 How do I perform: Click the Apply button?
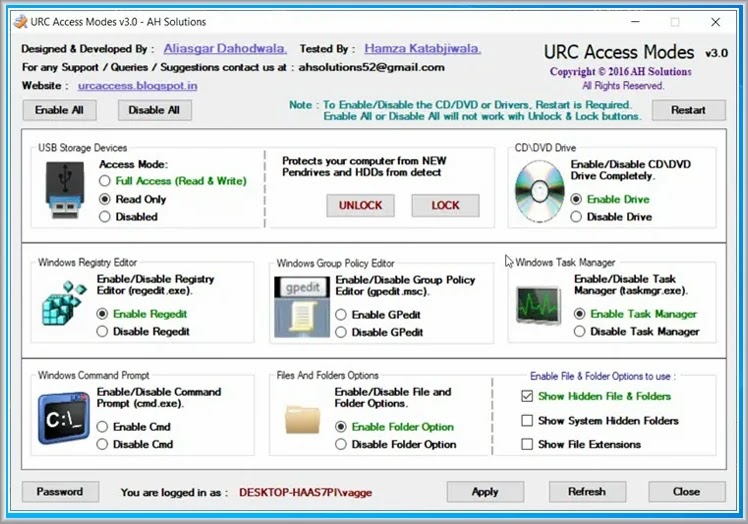[x=485, y=492]
